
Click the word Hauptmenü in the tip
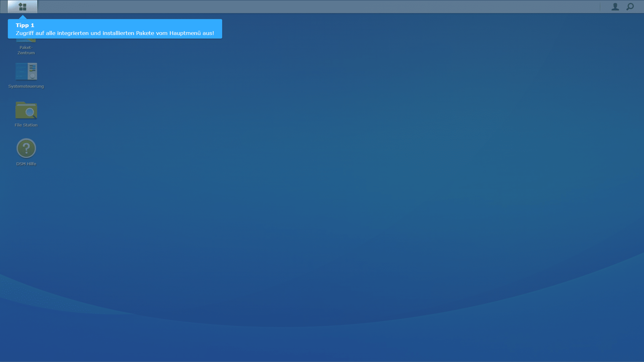(185, 33)
